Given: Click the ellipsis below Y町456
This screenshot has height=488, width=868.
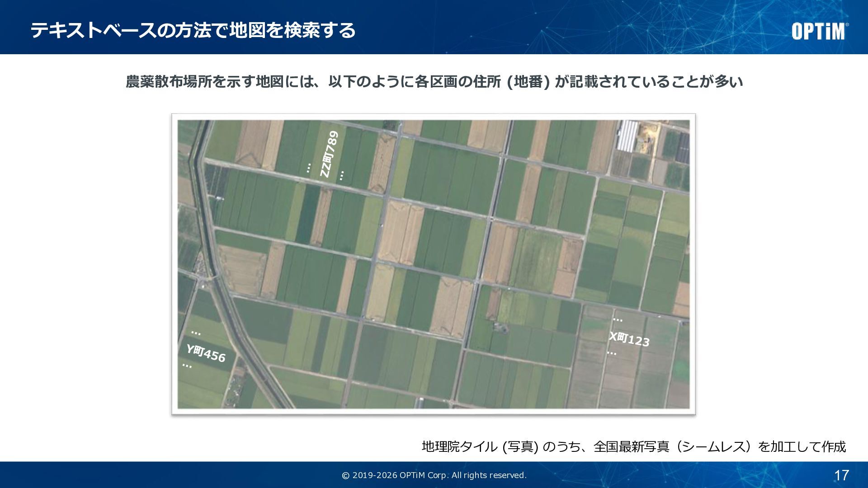Looking at the screenshot, I should (187, 365).
